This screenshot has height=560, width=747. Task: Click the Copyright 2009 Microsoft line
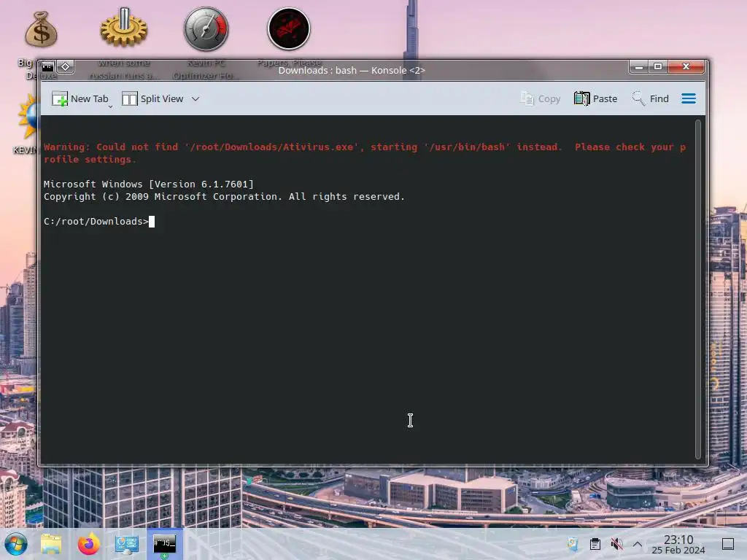224,197
